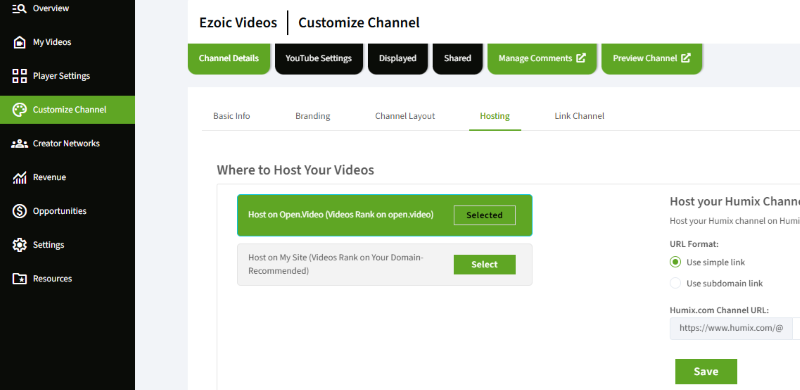Choose Use subdomain link radio option

tap(676, 283)
